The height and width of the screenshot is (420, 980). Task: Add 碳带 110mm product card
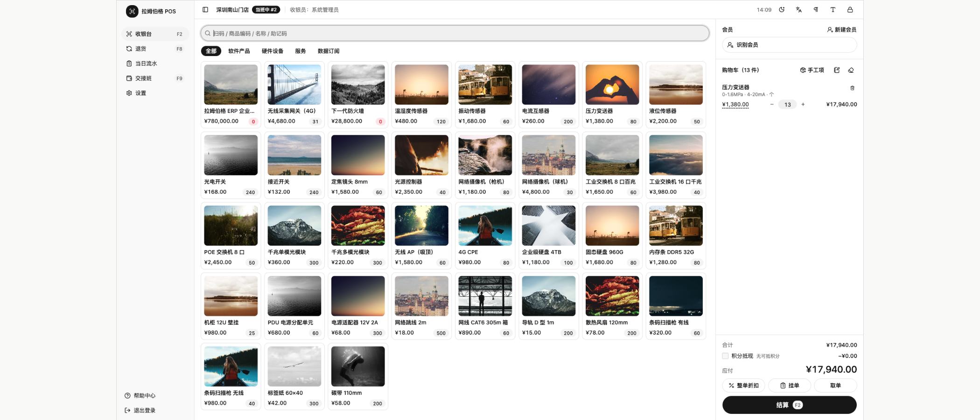click(358, 377)
